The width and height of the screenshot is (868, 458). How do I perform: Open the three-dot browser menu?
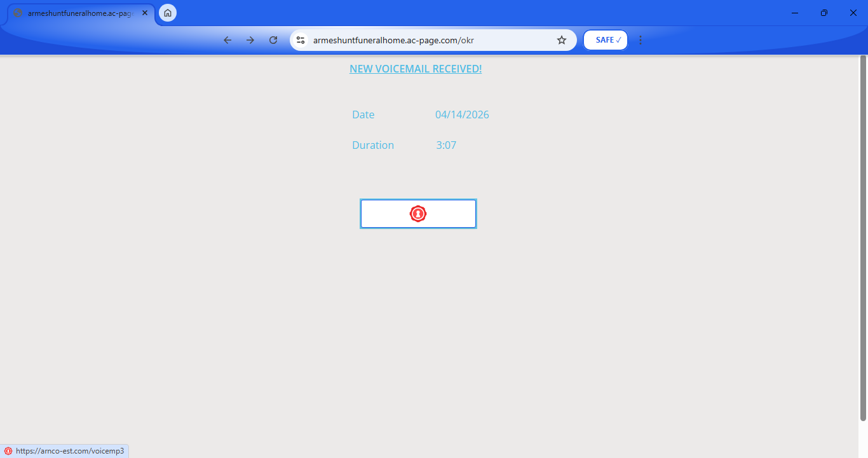pyautogui.click(x=641, y=40)
